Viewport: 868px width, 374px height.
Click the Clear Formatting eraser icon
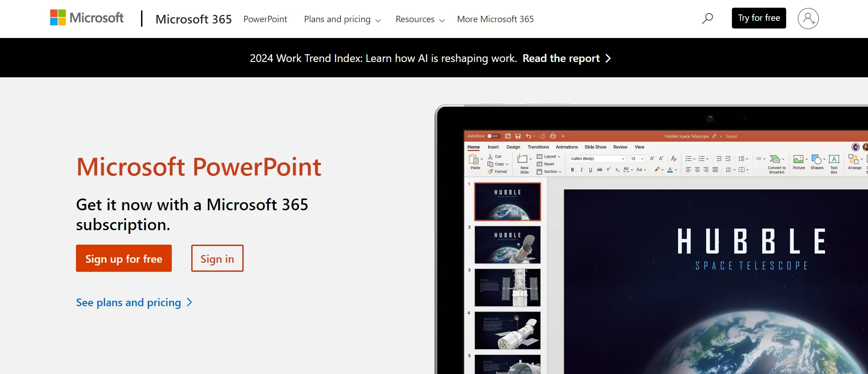point(674,159)
